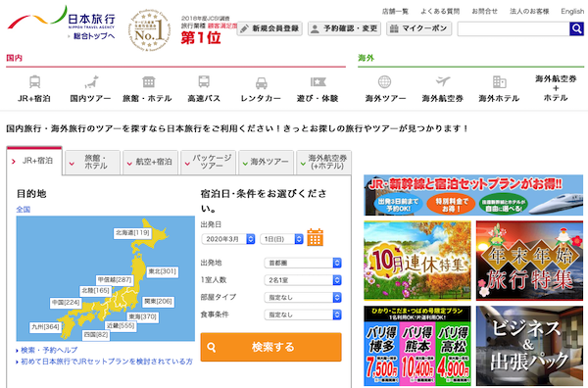Open JR+宿泊 train icon
588x388 pixels.
34,81
